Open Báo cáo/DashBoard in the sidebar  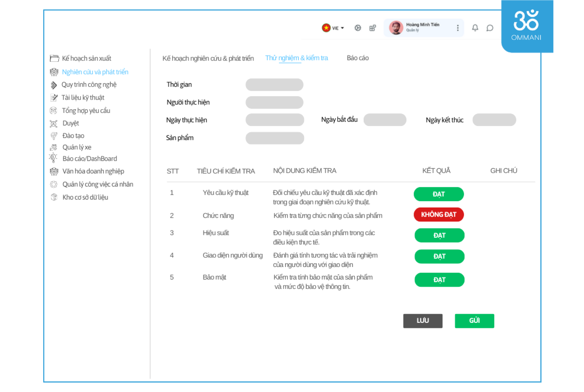(89, 159)
